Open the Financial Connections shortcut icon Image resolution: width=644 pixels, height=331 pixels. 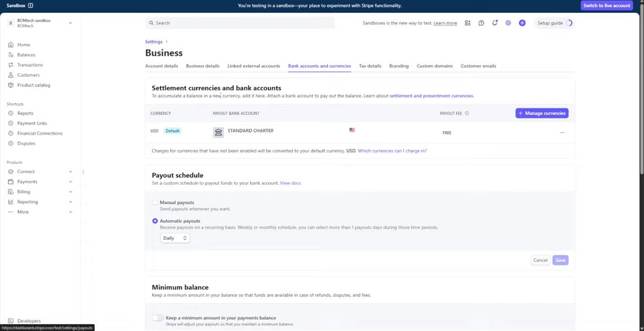tap(11, 133)
